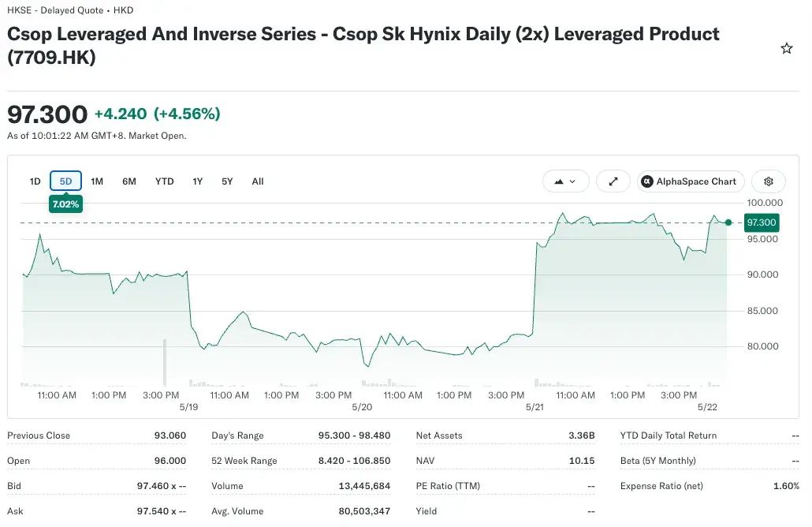
Task: Click the PE Ratio (TTM) label
Action: [x=448, y=486]
